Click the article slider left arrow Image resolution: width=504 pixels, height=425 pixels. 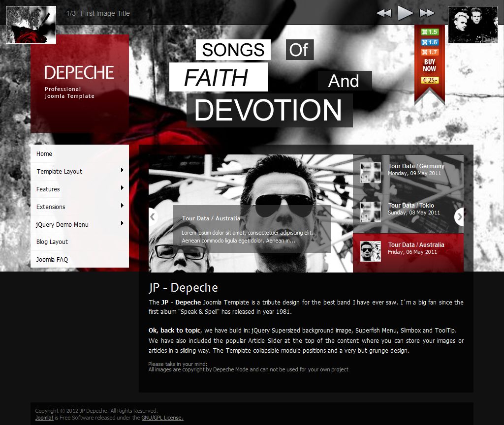pyautogui.click(x=153, y=217)
